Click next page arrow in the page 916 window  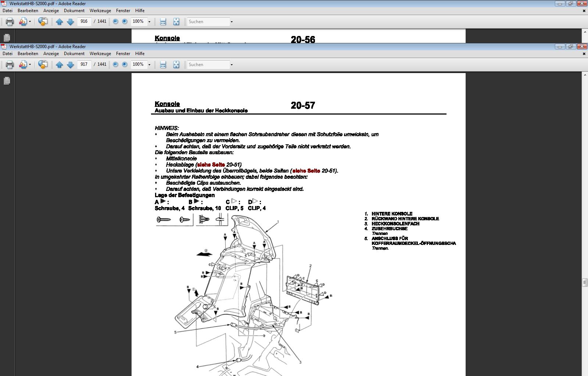(71, 22)
